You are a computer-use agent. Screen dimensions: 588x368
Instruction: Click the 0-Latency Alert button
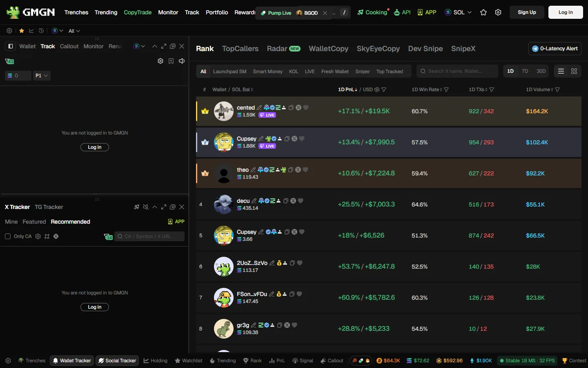pos(555,49)
